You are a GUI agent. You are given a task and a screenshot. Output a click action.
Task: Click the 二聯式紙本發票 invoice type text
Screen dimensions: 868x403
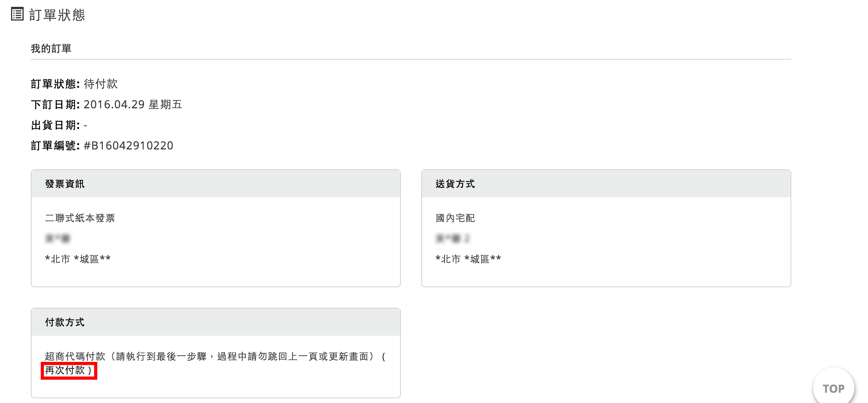[80, 218]
